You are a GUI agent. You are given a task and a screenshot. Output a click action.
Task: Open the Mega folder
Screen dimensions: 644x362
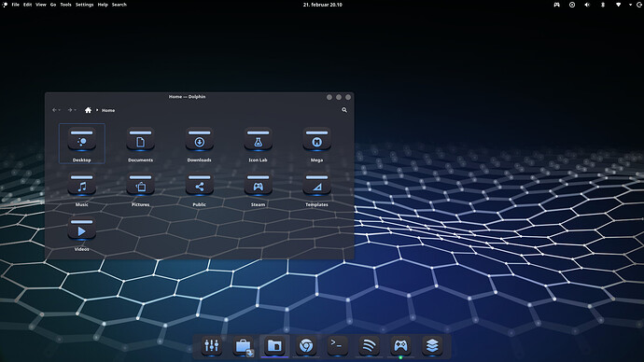click(x=316, y=140)
